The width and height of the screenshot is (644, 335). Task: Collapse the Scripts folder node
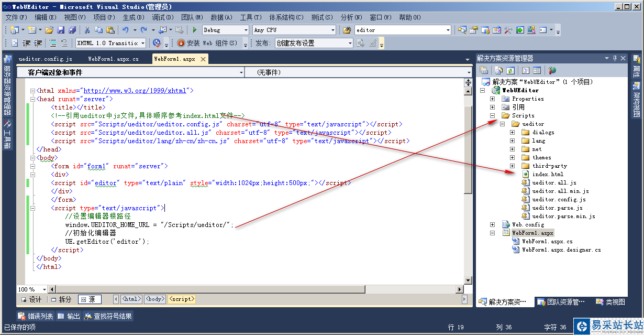coord(492,115)
